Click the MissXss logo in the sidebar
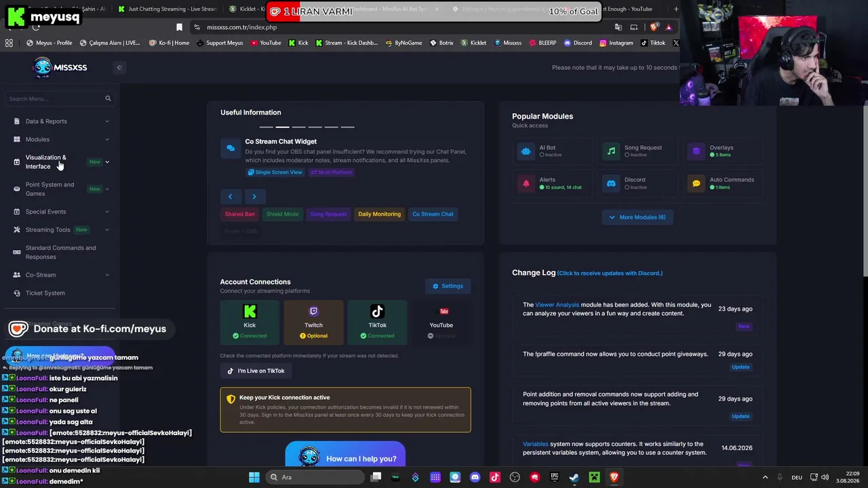 [60, 67]
